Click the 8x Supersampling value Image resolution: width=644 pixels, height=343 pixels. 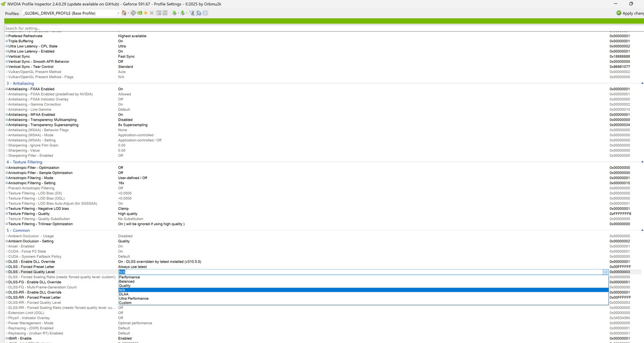(133, 125)
